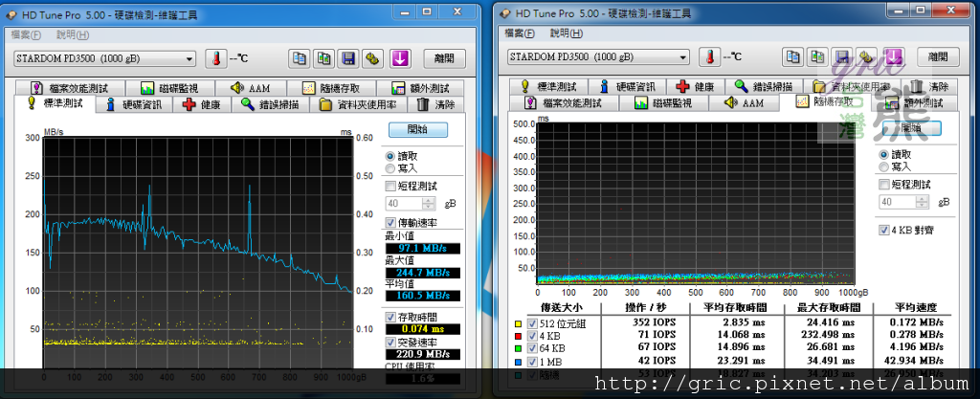The width and height of the screenshot is (980, 399).
Task: Click copy screenshot icon in left window
Action: click(x=324, y=58)
